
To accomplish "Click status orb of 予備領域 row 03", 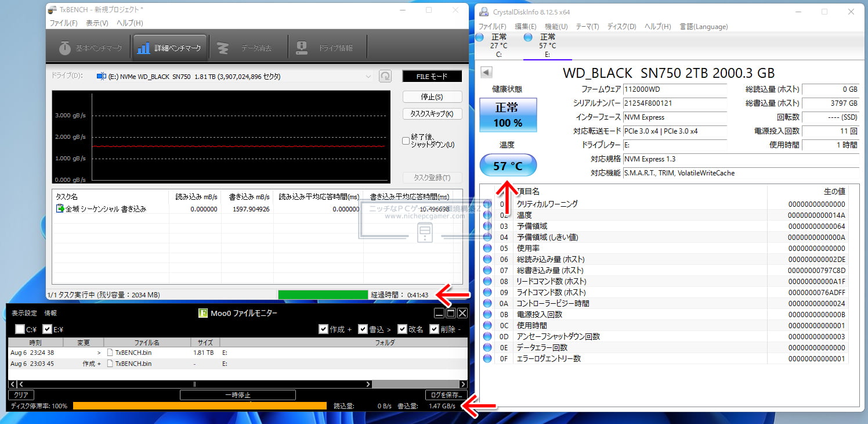I will coord(487,226).
